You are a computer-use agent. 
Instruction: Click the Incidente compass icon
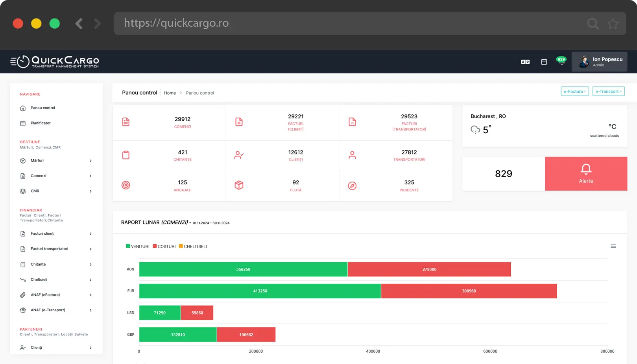pos(352,186)
